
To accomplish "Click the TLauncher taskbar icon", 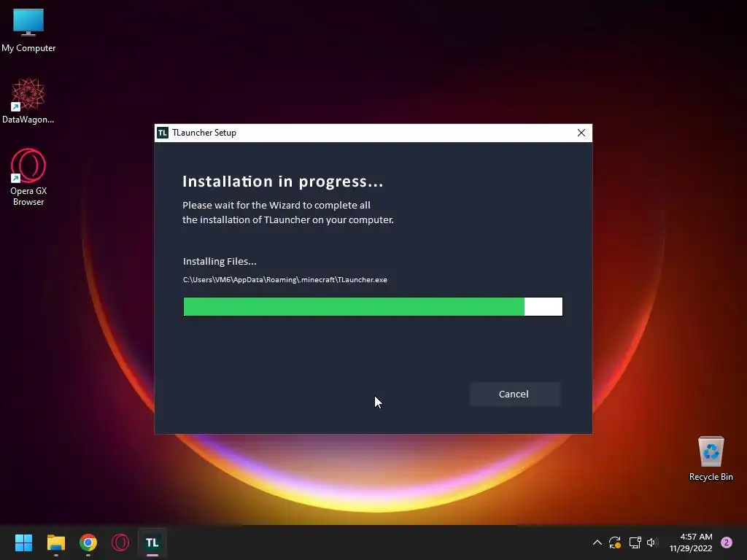I will coord(152,542).
